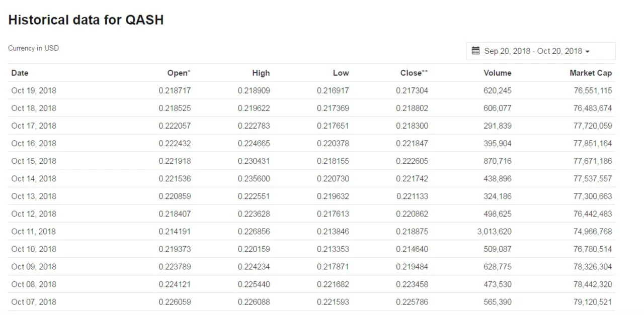Click the high value 0.226856

coord(254,232)
